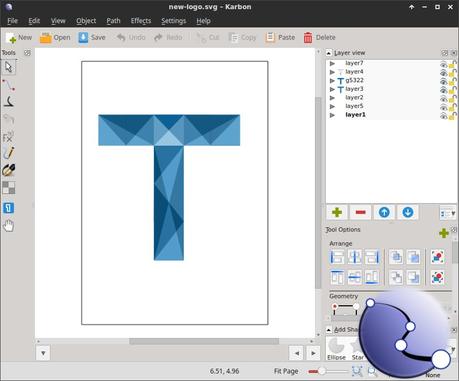Open layer view mode dropdown
This screenshot has width=459, height=381.
pos(448,213)
